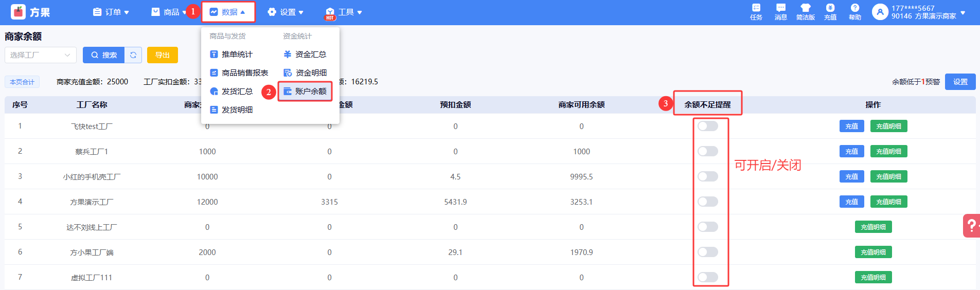This screenshot has width=980, height=290.
Task: Open the red question-mark help widget
Action: click(x=971, y=225)
